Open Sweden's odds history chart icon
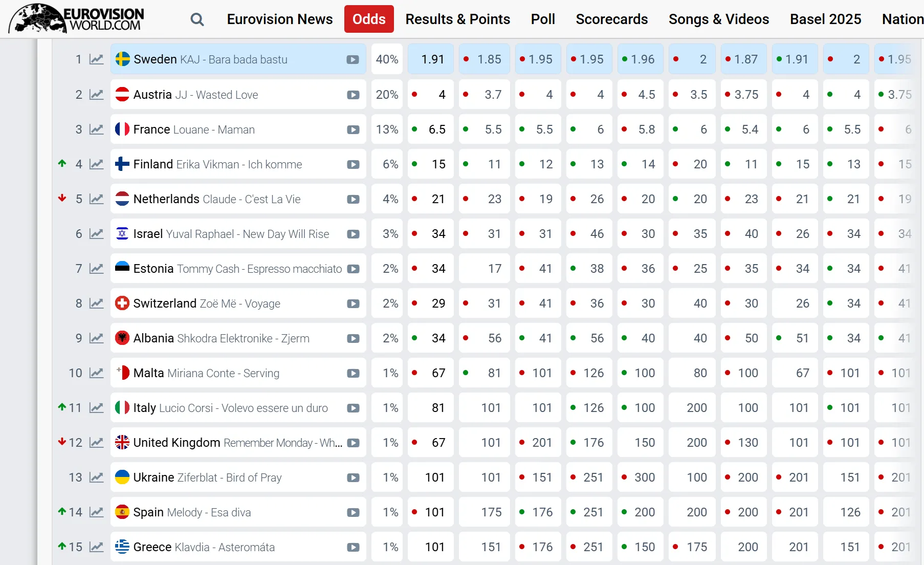 point(96,59)
